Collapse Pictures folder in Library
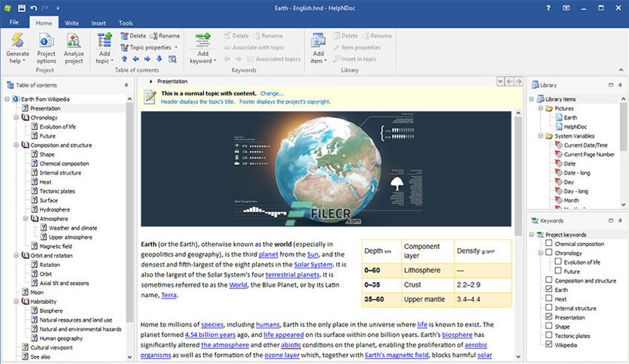Viewport: 629px width, 364px height. click(x=540, y=108)
